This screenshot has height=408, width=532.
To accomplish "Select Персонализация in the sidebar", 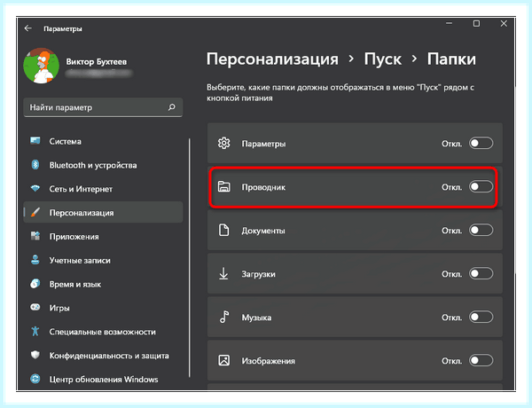I will (x=103, y=213).
